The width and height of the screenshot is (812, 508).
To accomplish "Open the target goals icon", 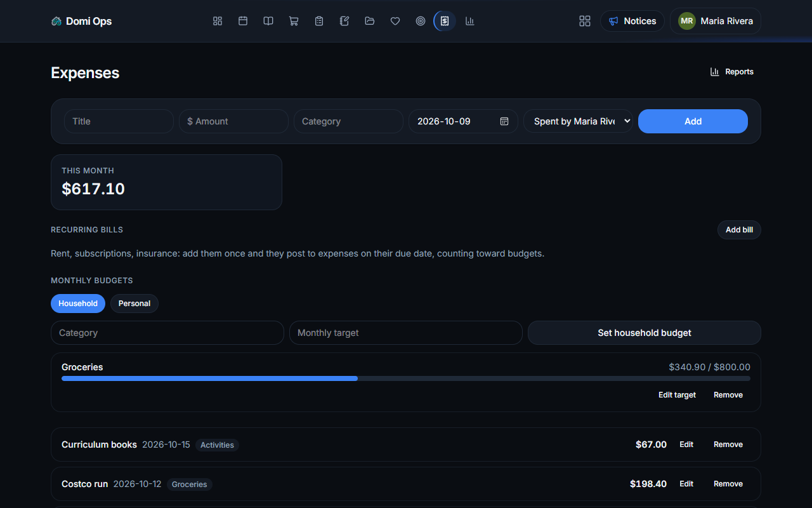I will [x=421, y=21].
